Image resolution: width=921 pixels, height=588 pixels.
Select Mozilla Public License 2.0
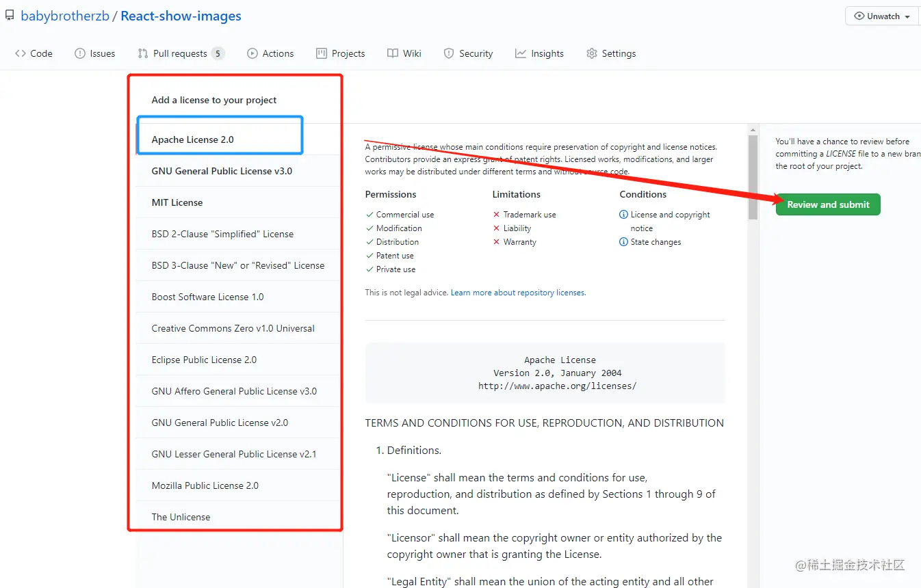(x=238, y=485)
